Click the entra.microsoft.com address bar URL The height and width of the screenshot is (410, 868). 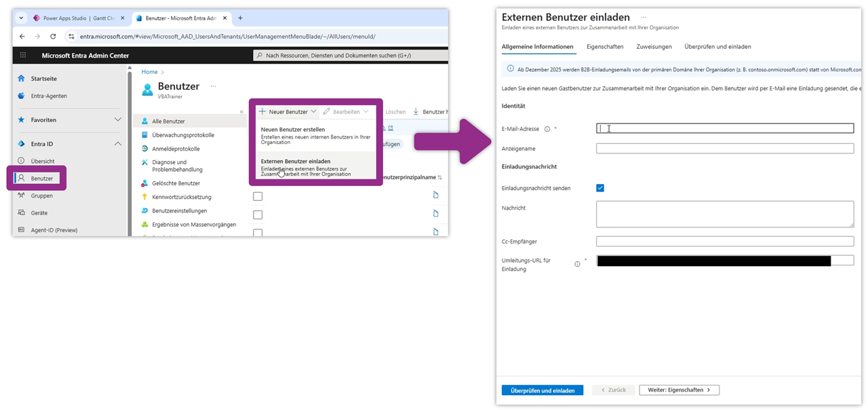pos(227,36)
